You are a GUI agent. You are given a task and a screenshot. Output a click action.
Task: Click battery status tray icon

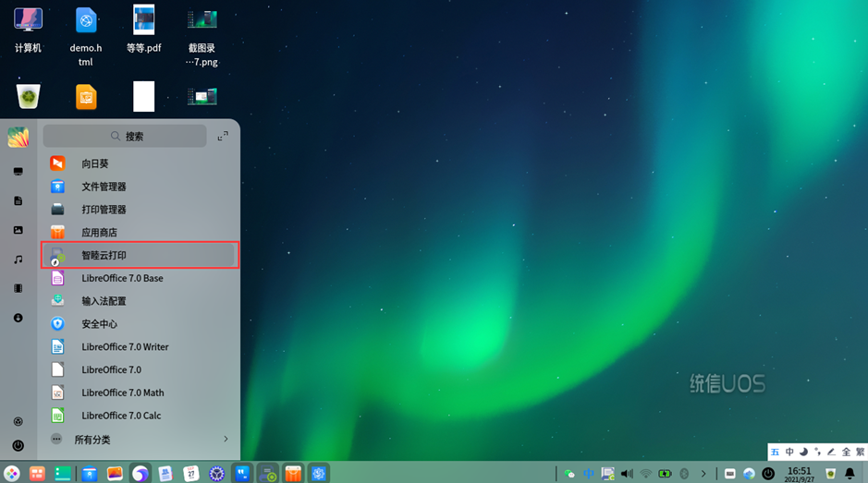click(665, 474)
